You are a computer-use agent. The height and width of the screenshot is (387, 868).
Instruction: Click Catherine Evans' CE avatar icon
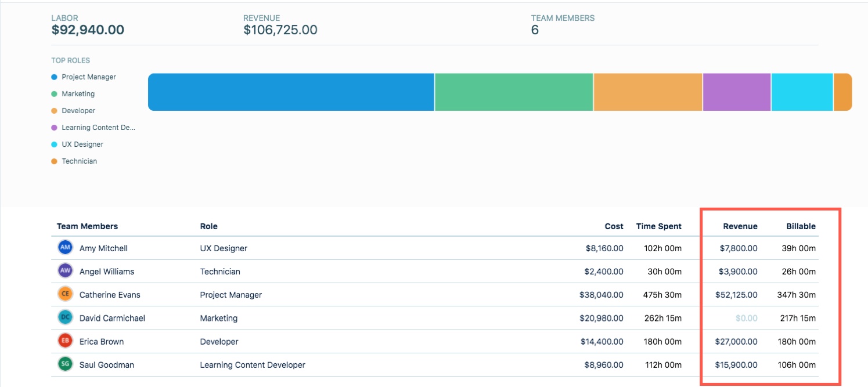click(x=65, y=294)
